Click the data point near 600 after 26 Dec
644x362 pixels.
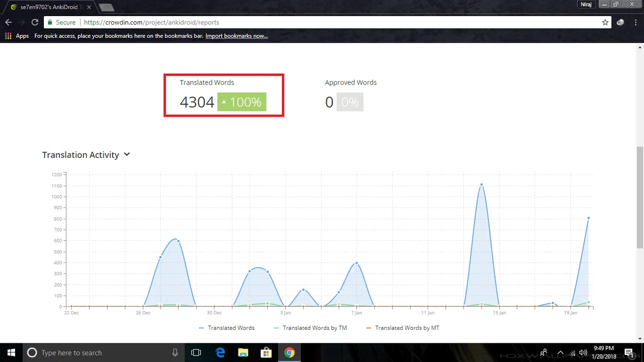coord(179,241)
